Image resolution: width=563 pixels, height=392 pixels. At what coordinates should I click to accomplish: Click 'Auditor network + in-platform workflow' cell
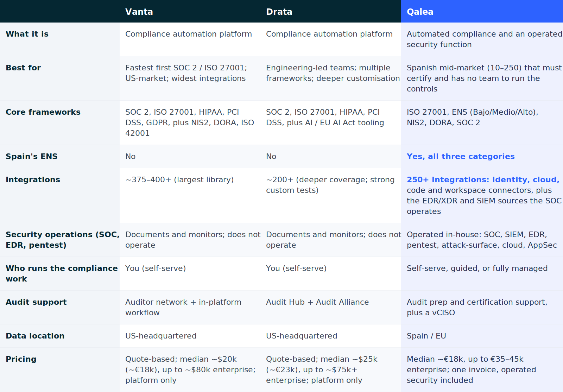pyautogui.click(x=183, y=307)
